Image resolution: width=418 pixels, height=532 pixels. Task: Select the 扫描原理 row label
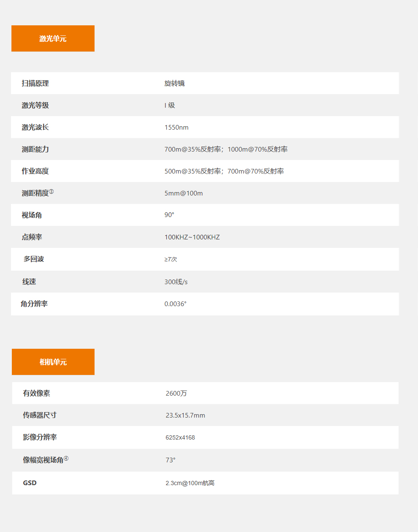click(35, 84)
